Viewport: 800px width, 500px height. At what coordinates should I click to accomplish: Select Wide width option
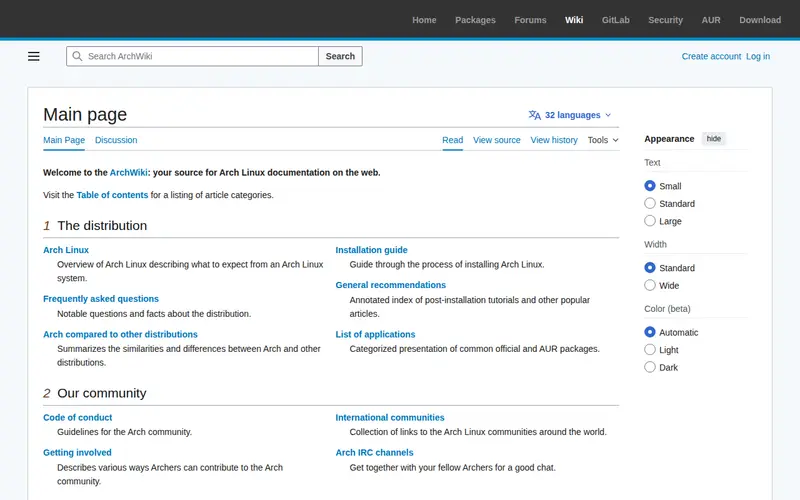coord(649,285)
